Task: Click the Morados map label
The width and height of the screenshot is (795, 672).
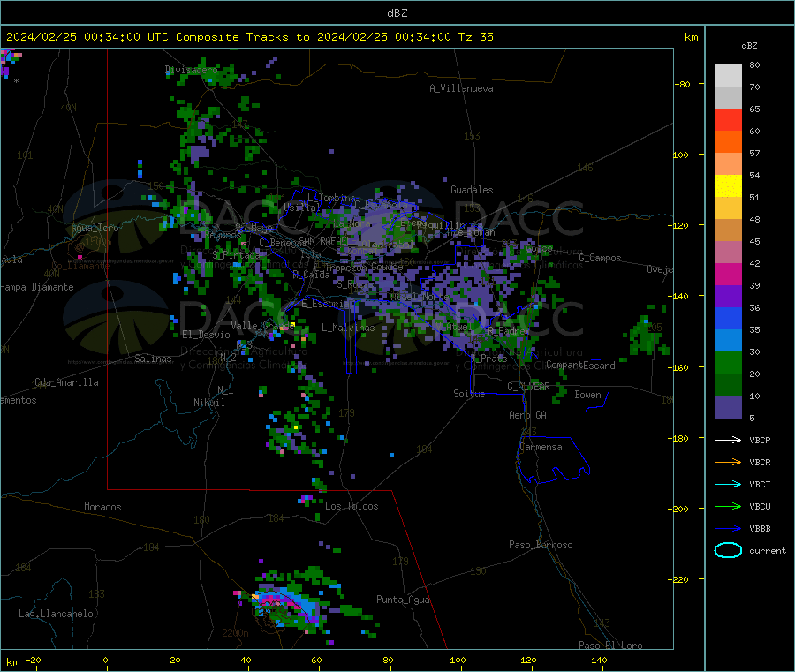Action: coord(102,507)
